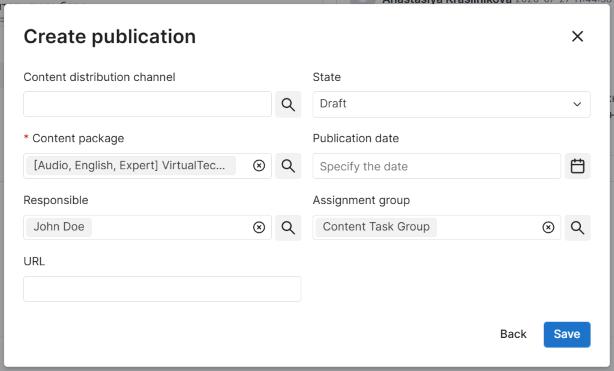Clear the Content Task Group selection
Screen dimensions: 614x371
point(548,227)
